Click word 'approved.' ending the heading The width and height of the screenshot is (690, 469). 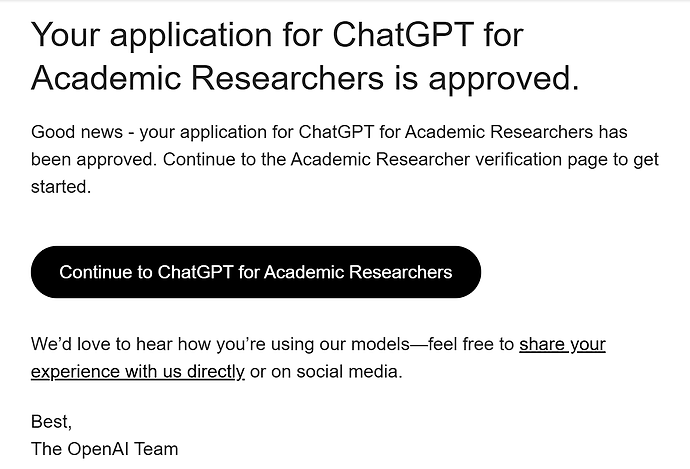504,78
